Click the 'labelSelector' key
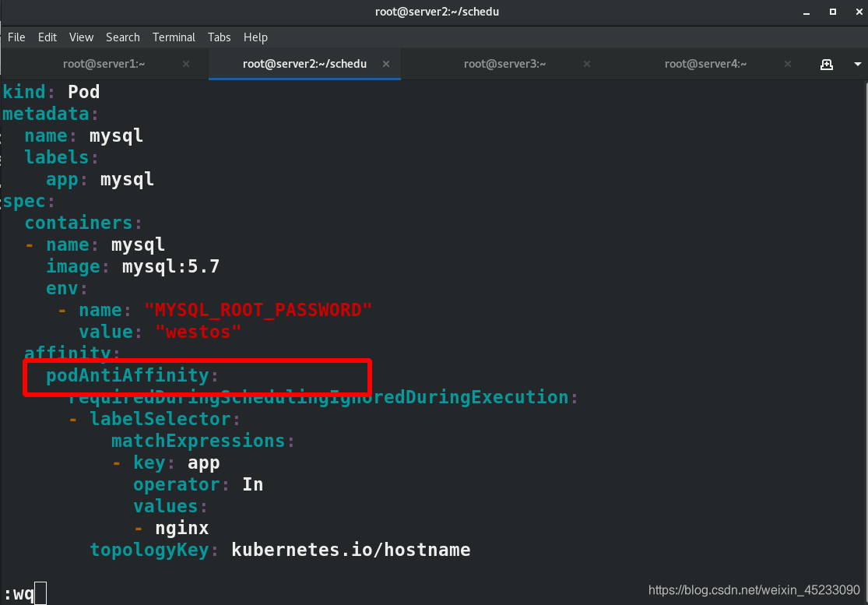 click(x=160, y=419)
